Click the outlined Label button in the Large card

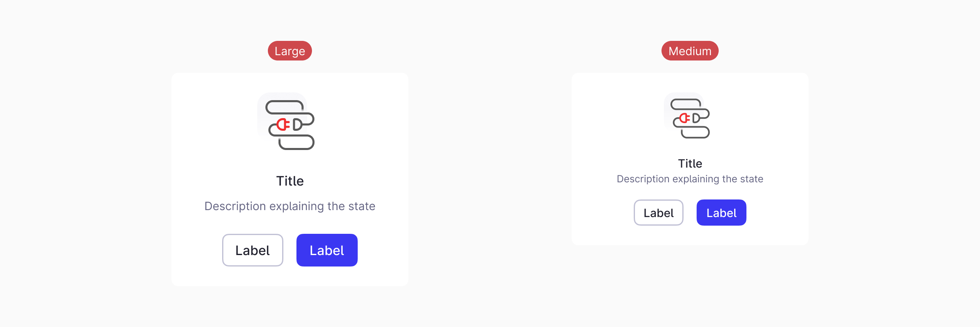pyautogui.click(x=252, y=250)
